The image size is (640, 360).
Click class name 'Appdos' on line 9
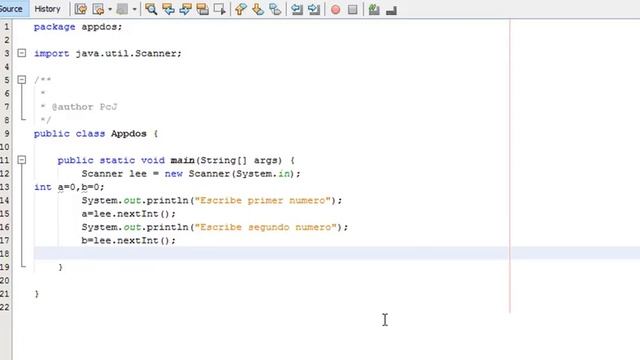[129, 134]
